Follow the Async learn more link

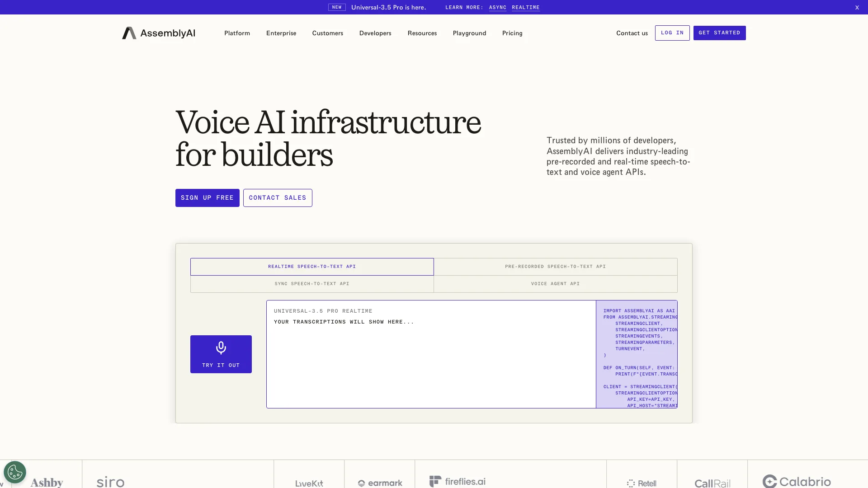pyautogui.click(x=498, y=7)
